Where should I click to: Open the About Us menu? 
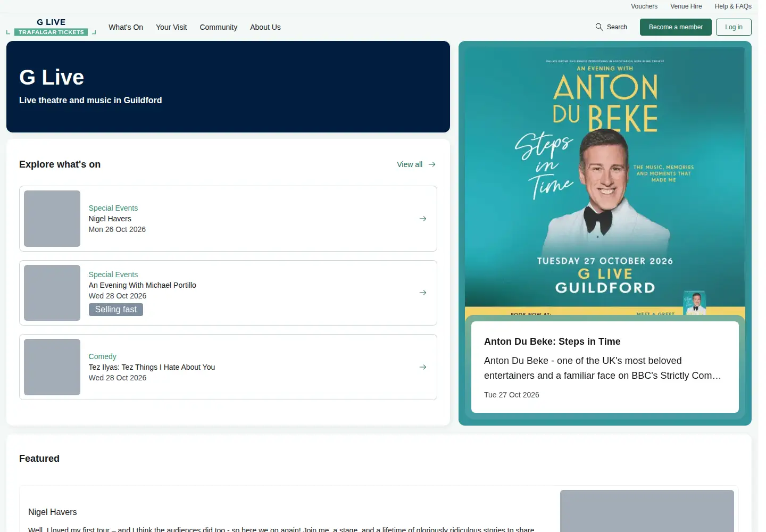click(265, 27)
